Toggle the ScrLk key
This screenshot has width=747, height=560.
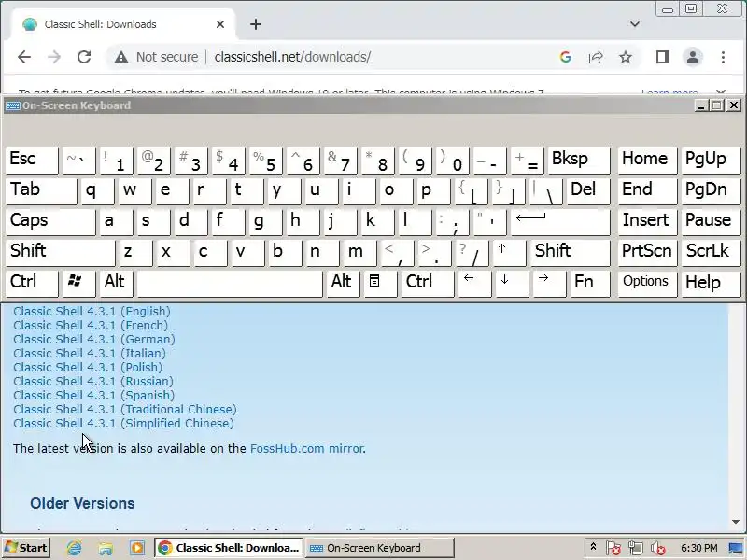[x=711, y=253]
